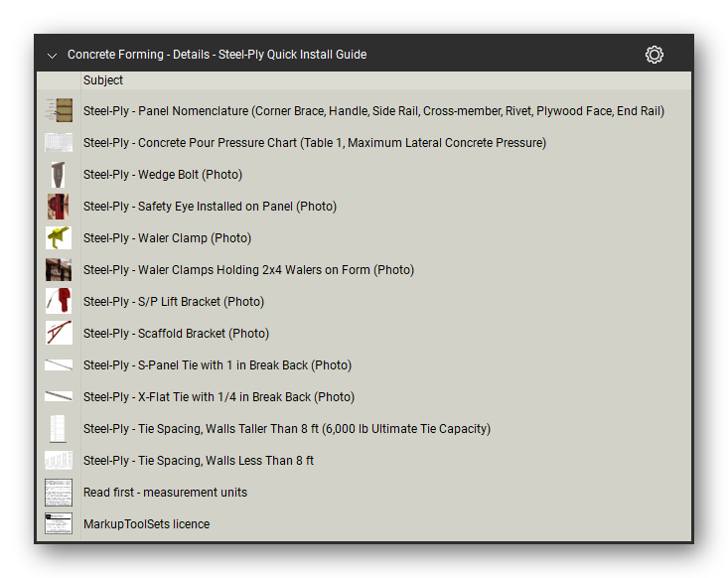The height and width of the screenshot is (578, 728).
Task: Pick the Wedge Bolt photo icon
Action: click(x=58, y=175)
